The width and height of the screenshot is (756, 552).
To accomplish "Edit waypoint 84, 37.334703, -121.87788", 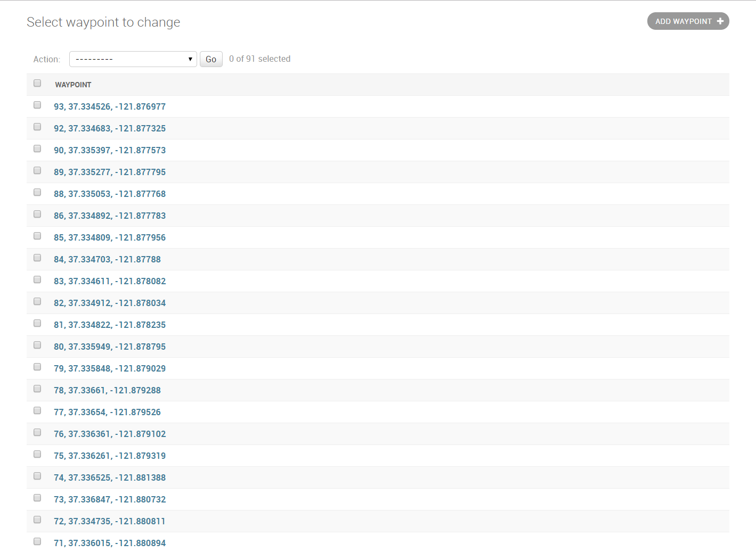I will pyautogui.click(x=107, y=259).
